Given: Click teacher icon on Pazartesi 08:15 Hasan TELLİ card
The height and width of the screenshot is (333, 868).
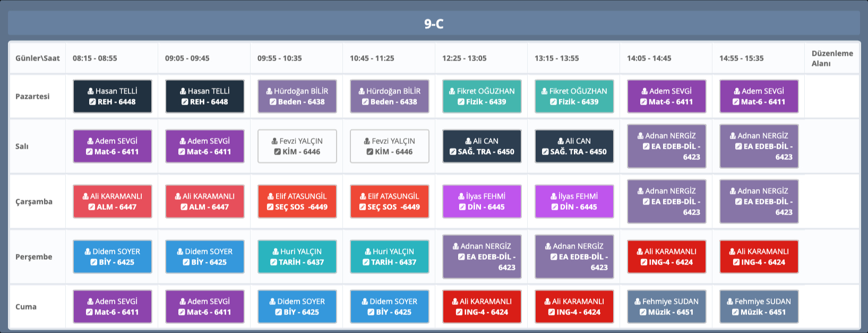Looking at the screenshot, I should (x=91, y=91).
